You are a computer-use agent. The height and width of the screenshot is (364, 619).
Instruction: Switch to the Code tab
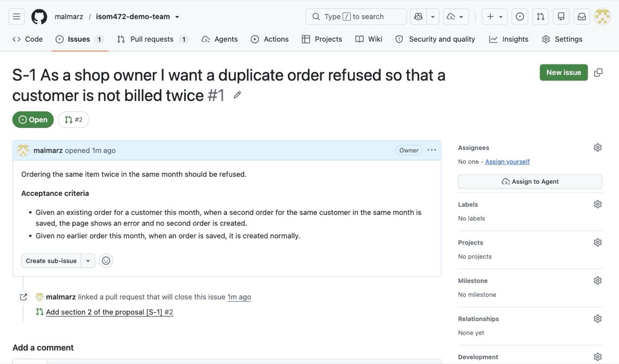[x=27, y=39]
